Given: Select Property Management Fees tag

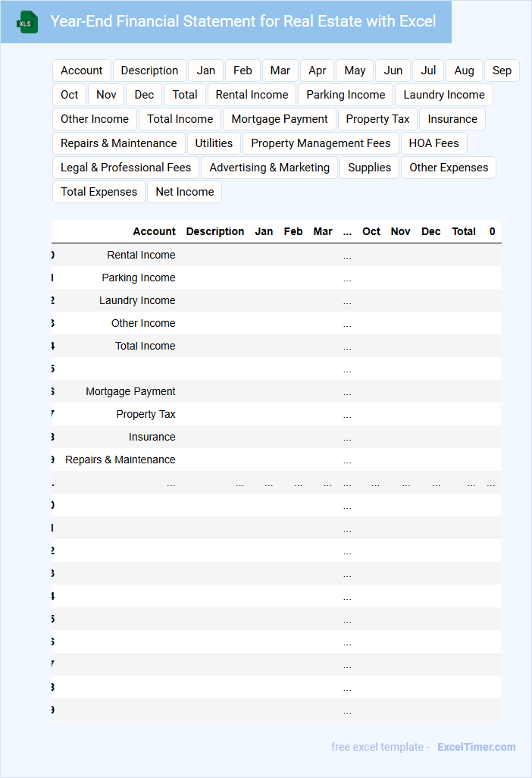Looking at the screenshot, I should [x=321, y=143].
